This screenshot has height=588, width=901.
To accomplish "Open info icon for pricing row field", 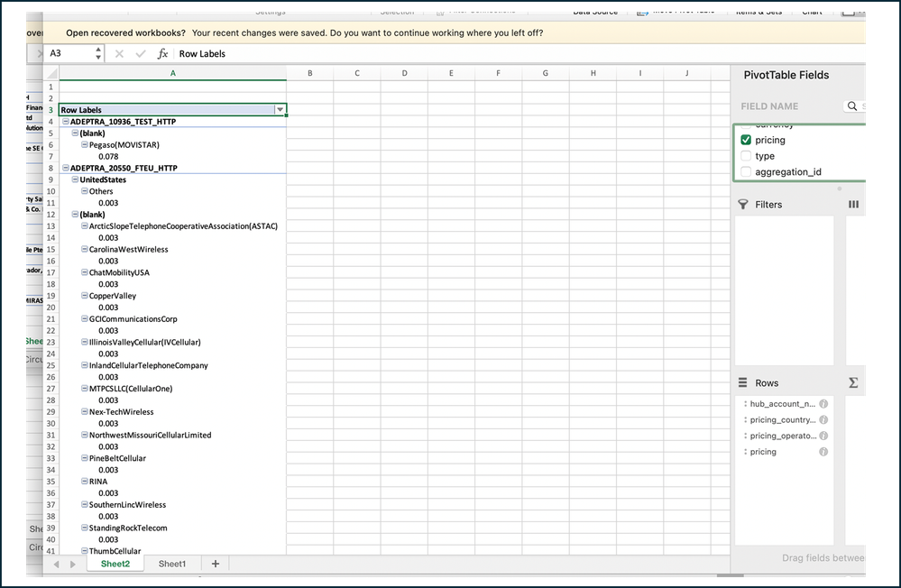I will point(823,452).
